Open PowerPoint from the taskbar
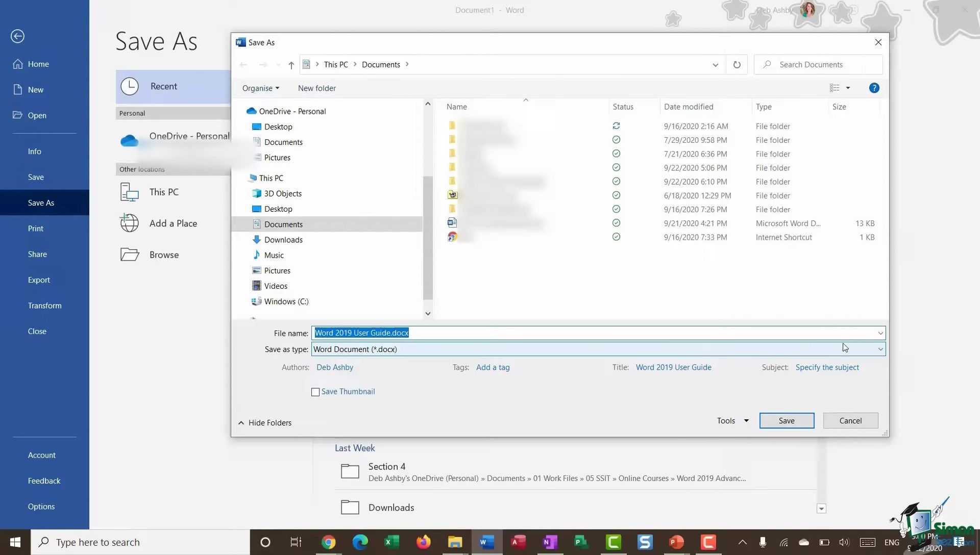 pyautogui.click(x=676, y=542)
